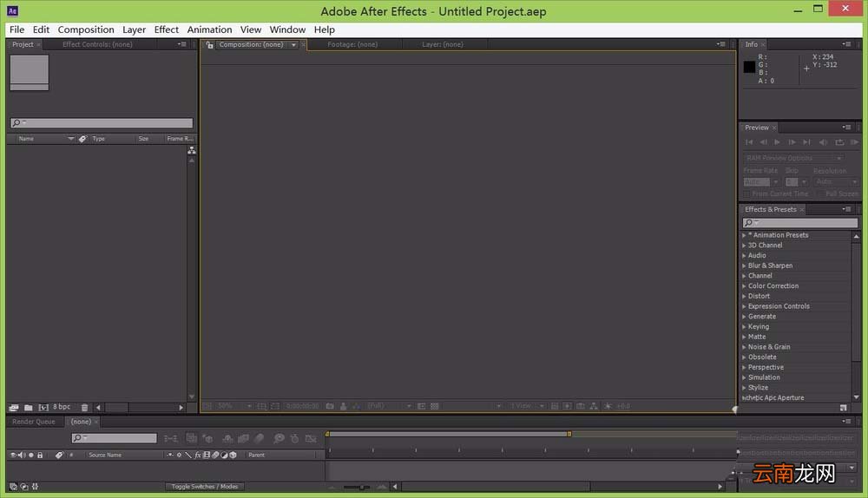
Task: Click the Project panel search field
Action: 102,123
